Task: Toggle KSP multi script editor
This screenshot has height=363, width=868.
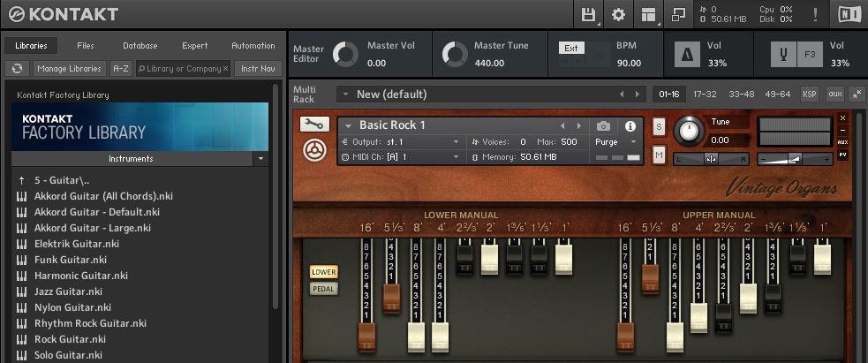Action: click(x=810, y=95)
